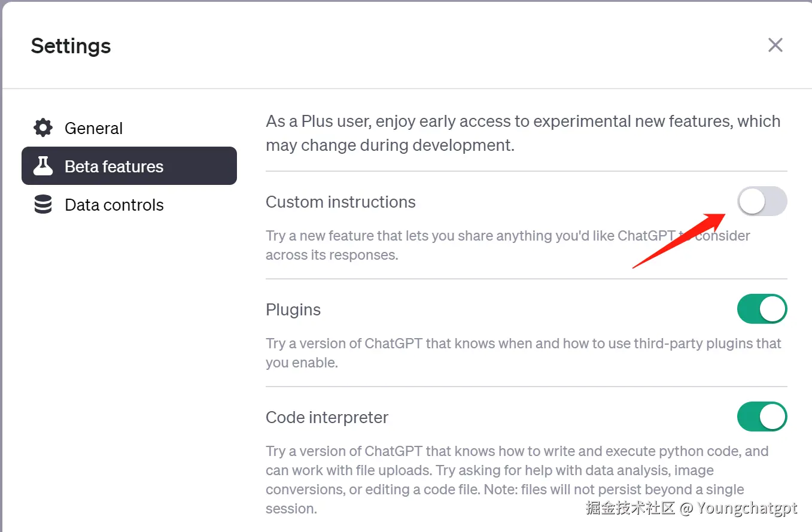Click the gear icon beside General
This screenshot has width=812, height=532.
tap(43, 128)
